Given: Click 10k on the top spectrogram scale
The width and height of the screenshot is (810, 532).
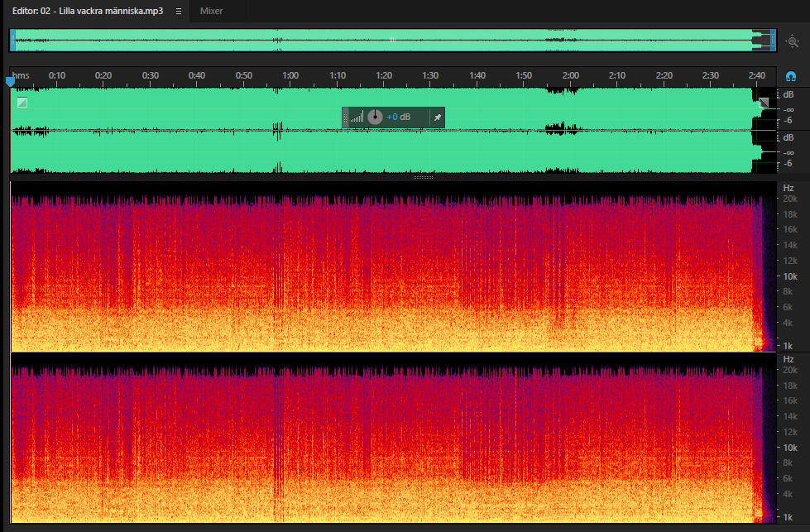Looking at the screenshot, I should [790, 276].
